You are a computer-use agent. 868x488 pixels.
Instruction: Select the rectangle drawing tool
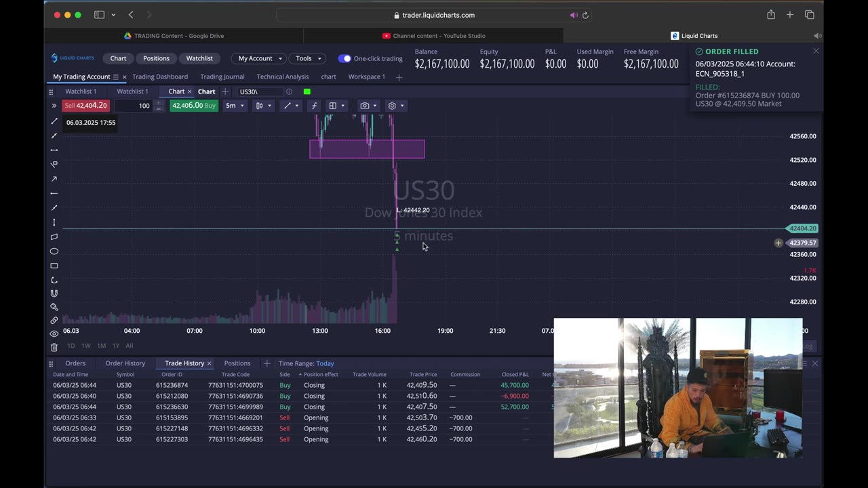[54, 266]
